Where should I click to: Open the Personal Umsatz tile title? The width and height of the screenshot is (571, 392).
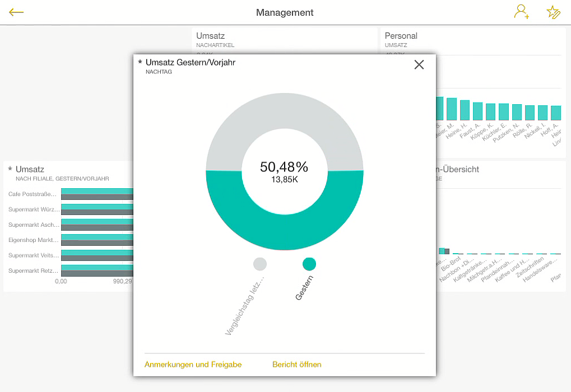[x=401, y=36]
